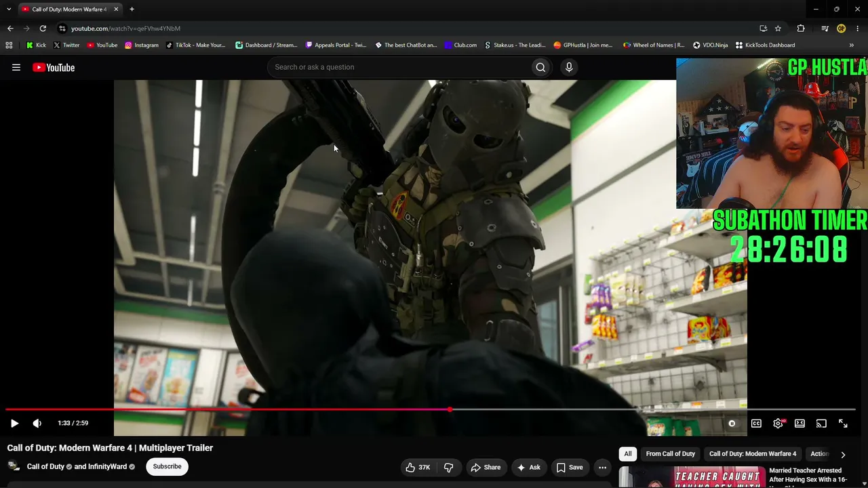Open the Ask button below the video
Screen dimensions: 868x488
(x=528, y=467)
